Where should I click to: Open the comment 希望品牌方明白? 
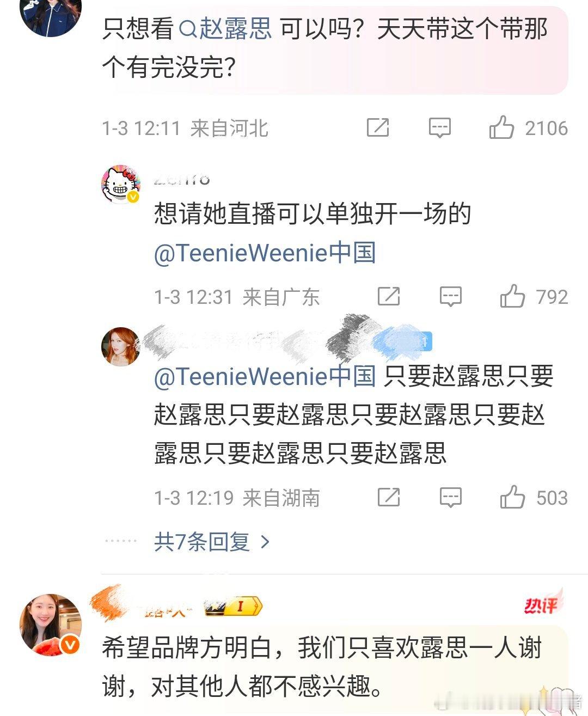(322, 668)
